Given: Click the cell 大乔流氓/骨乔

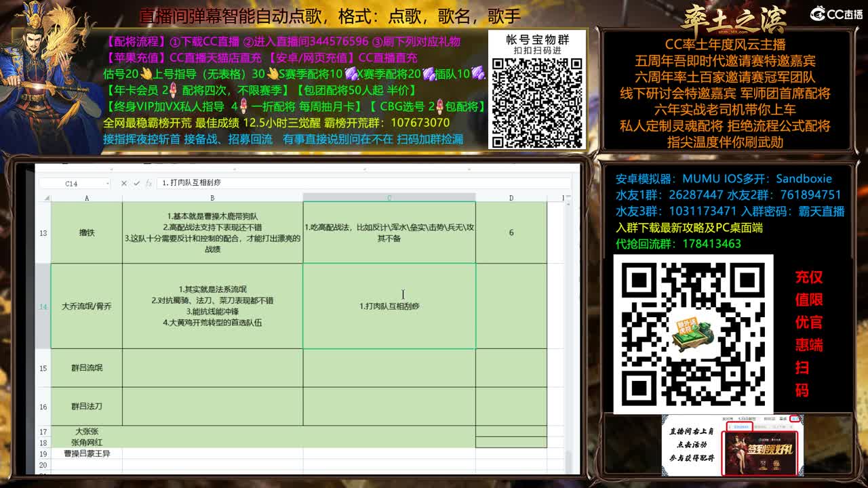Looking at the screenshot, I should tap(87, 306).
